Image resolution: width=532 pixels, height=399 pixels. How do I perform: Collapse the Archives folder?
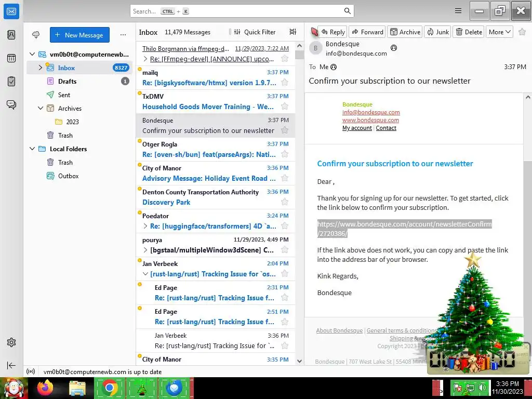[41, 108]
